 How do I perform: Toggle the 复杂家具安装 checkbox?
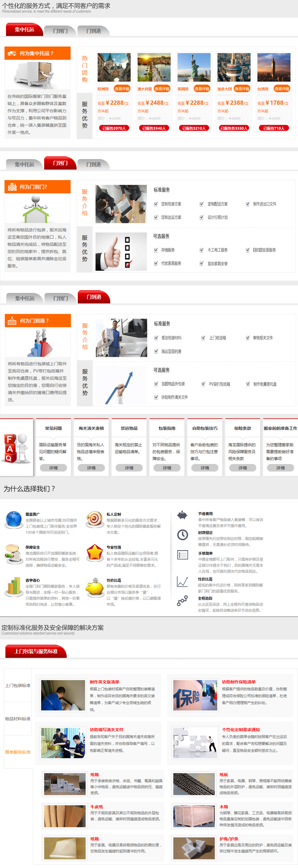tap(202, 264)
